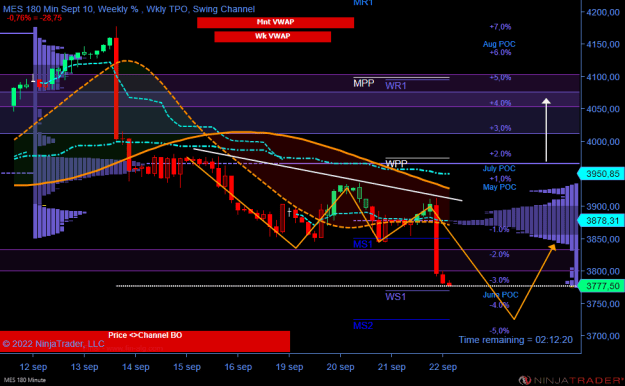
Task: Click the +7,0% level label
Action: click(x=500, y=27)
